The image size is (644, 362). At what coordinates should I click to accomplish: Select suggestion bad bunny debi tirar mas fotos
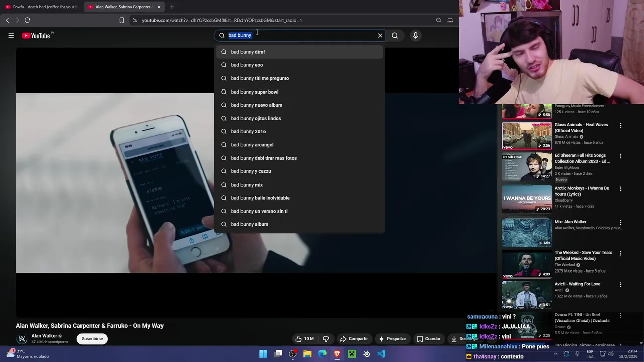299,158
